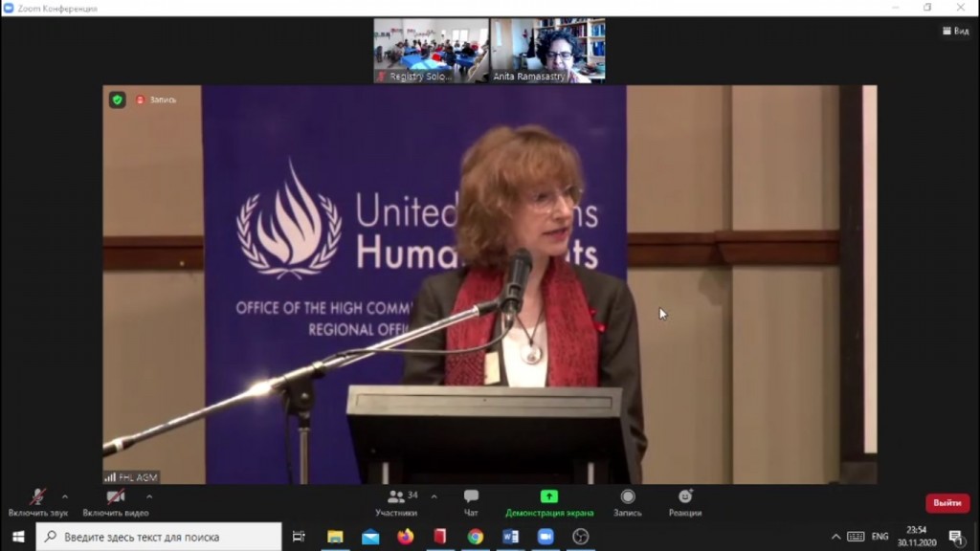Expand participants options arrow

434,497
